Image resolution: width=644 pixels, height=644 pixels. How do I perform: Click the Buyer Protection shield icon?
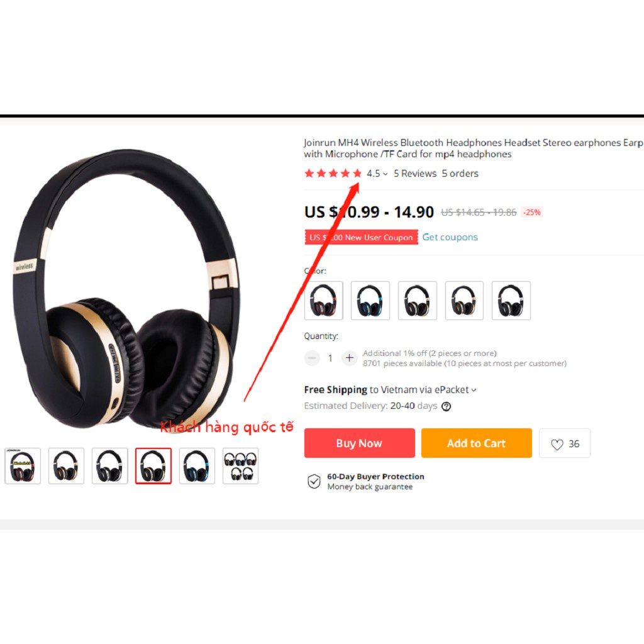[x=314, y=481]
